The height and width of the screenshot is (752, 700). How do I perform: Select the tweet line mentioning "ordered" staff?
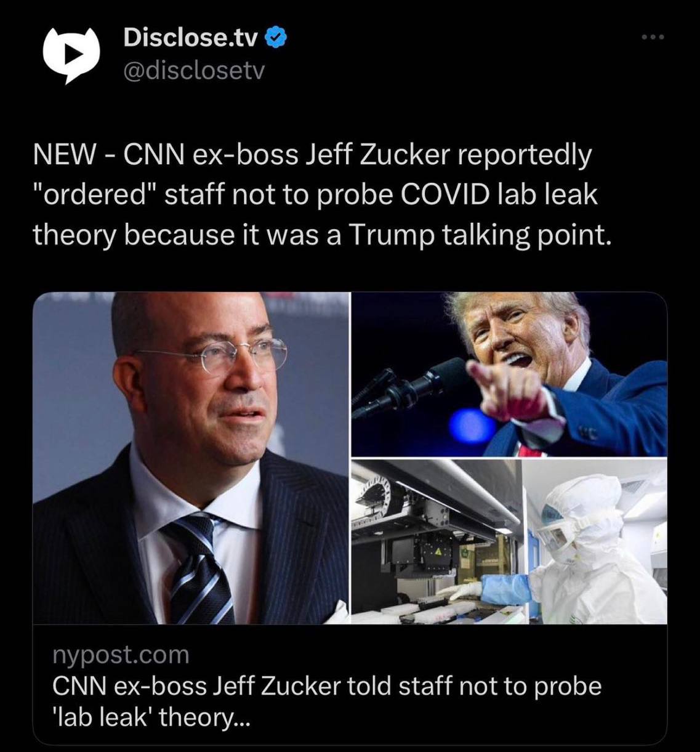315,195
